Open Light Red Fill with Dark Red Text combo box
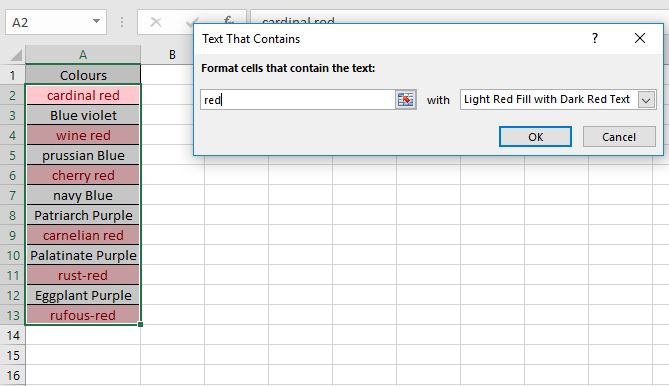 (558, 100)
